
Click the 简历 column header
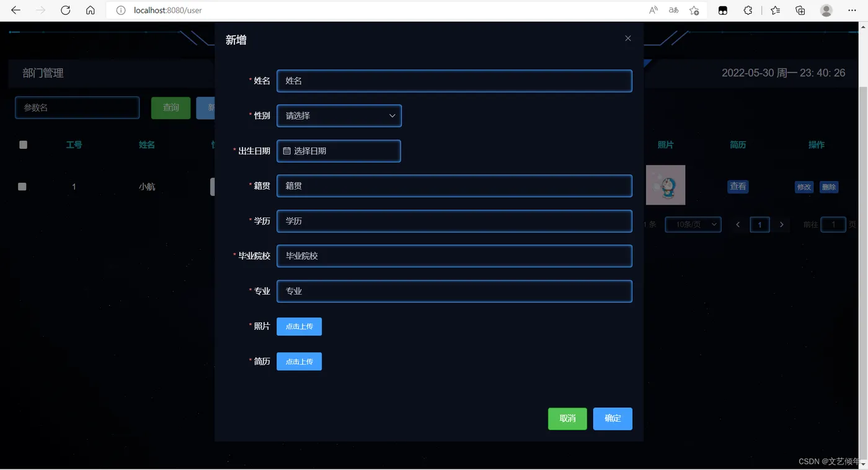738,144
